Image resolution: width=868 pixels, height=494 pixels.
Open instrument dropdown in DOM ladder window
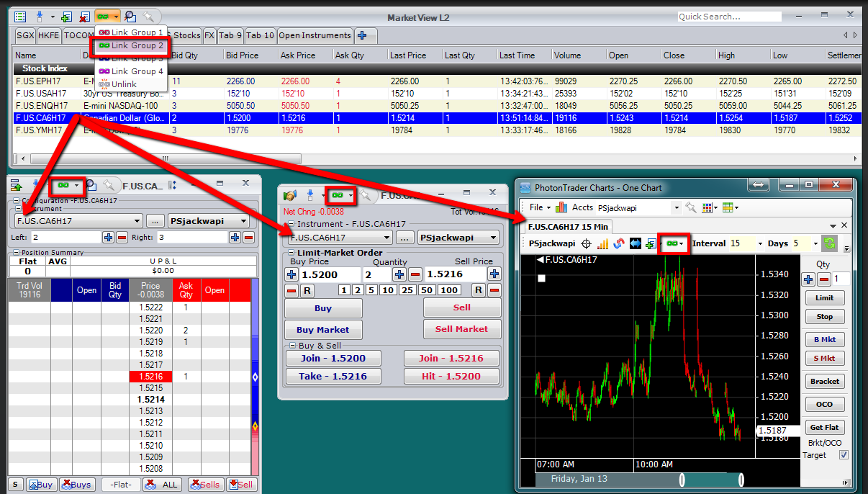137,221
